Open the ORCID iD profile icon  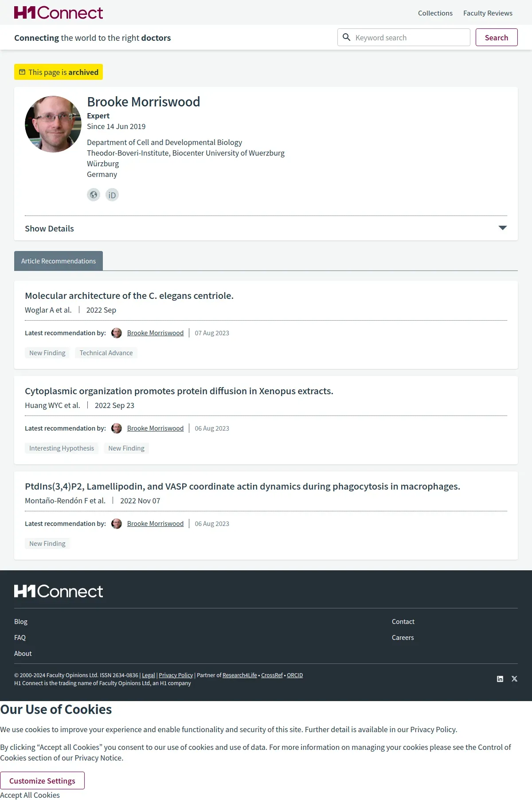112,195
